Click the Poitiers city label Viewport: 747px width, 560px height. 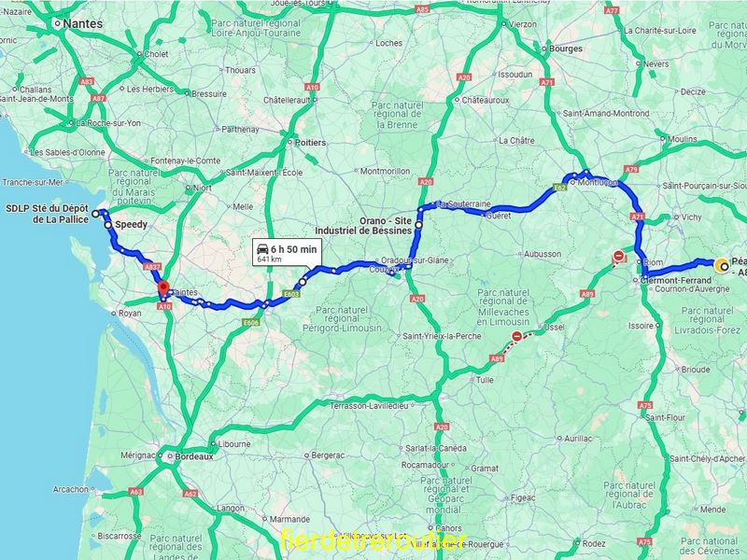[310, 143]
